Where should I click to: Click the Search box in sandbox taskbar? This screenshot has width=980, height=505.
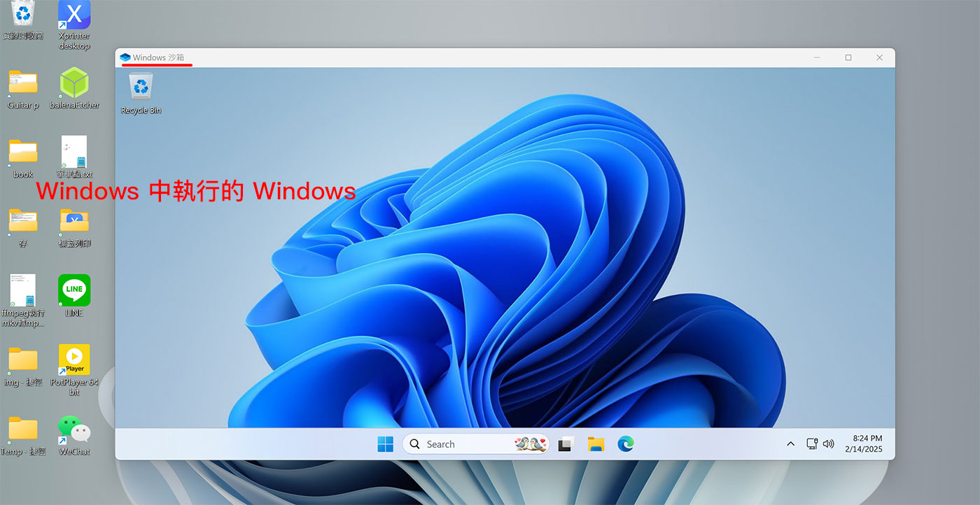click(476, 444)
